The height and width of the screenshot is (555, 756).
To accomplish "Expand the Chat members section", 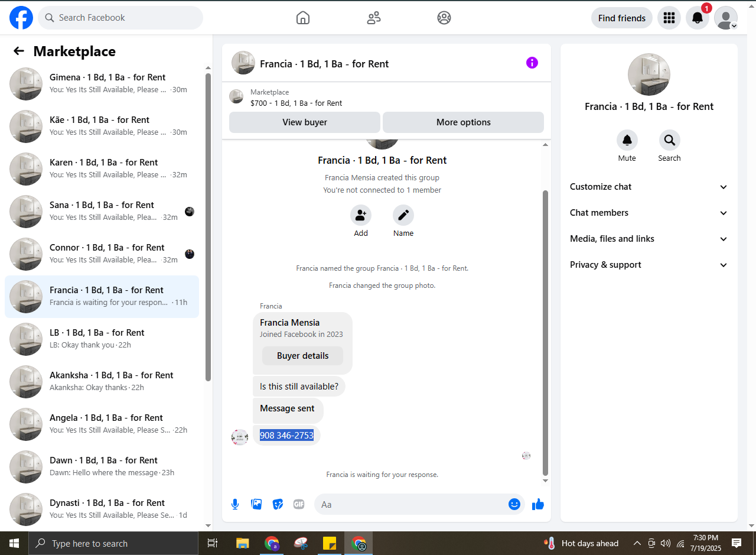I will [649, 213].
